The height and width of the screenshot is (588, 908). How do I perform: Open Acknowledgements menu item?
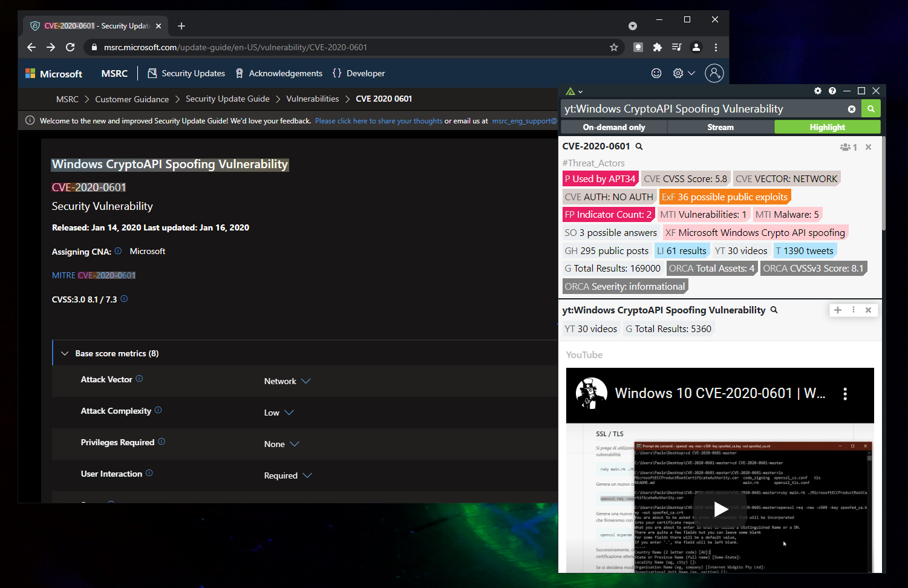279,73
